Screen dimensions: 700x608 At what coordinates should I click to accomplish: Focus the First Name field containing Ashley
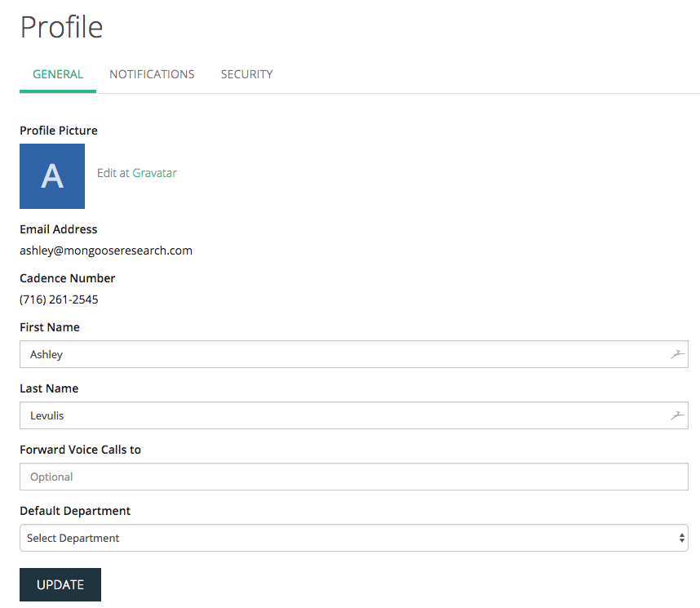pos(343,354)
